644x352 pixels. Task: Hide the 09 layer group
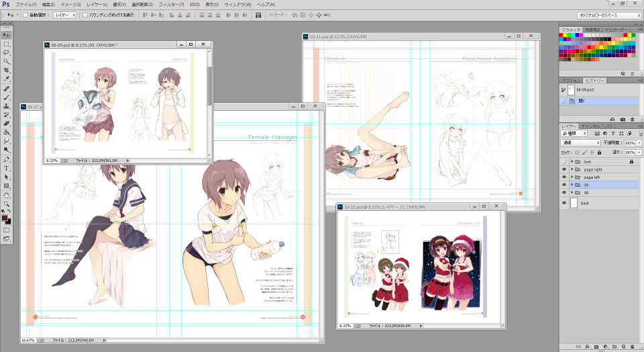(564, 185)
